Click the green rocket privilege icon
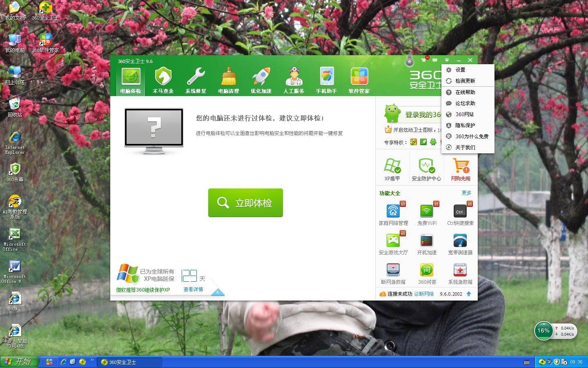This screenshot has height=368, width=588. pos(423,142)
